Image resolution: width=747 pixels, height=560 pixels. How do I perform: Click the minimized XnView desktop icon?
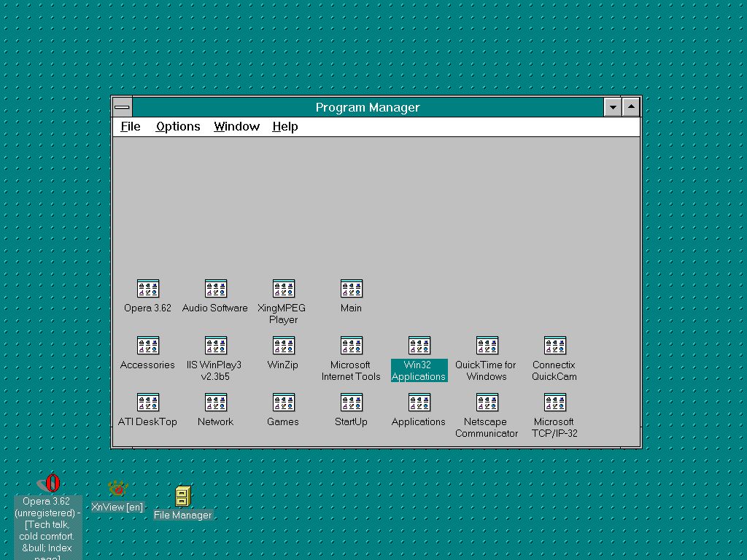tap(117, 489)
